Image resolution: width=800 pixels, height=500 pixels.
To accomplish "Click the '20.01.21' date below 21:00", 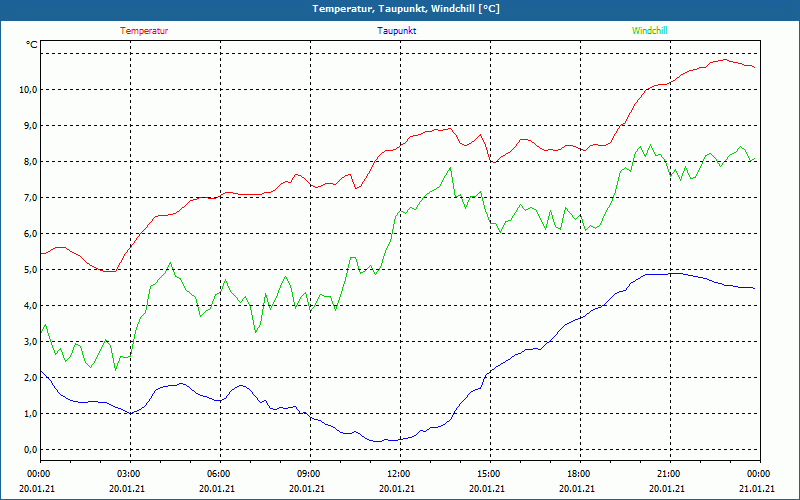I will point(666,488).
